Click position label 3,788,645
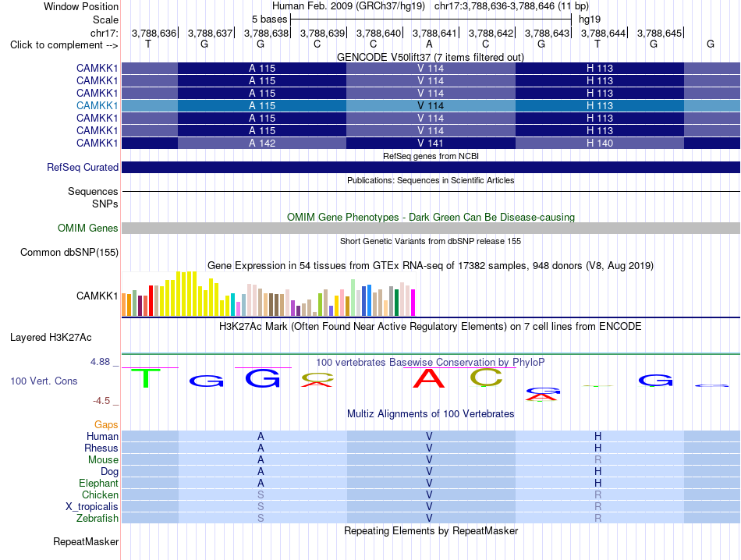The height and width of the screenshot is (560, 741). click(660, 33)
